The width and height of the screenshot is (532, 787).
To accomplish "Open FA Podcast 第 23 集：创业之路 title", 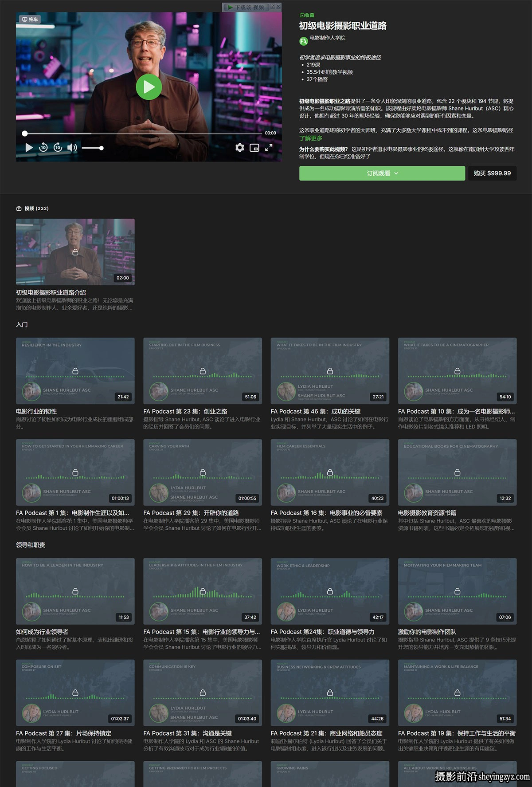I will pos(185,411).
